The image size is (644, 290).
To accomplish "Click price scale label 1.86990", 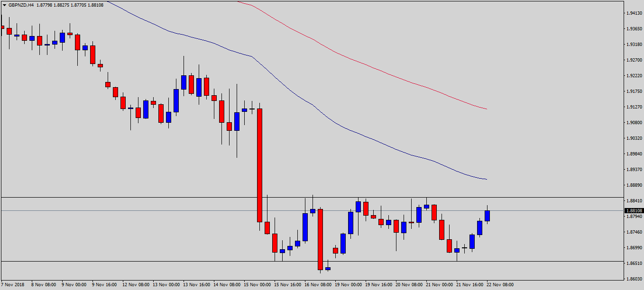I will 634,248.
